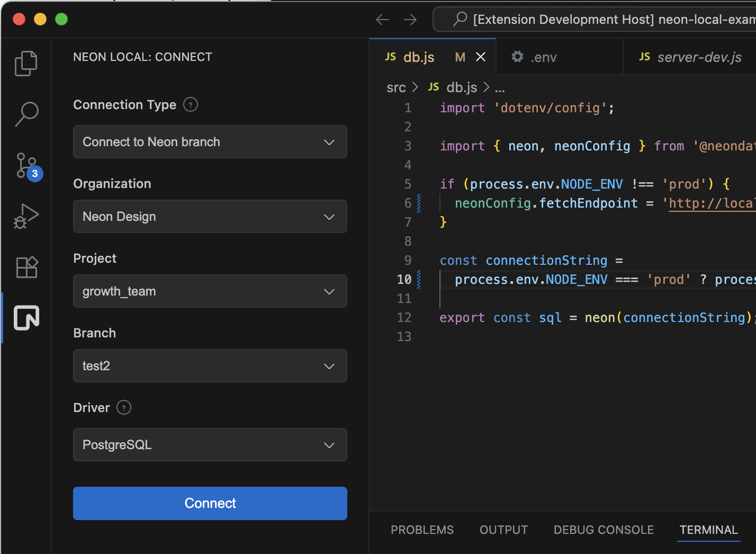This screenshot has height=554, width=756.
Task: Open the Connection Type dropdown
Action: [210, 142]
